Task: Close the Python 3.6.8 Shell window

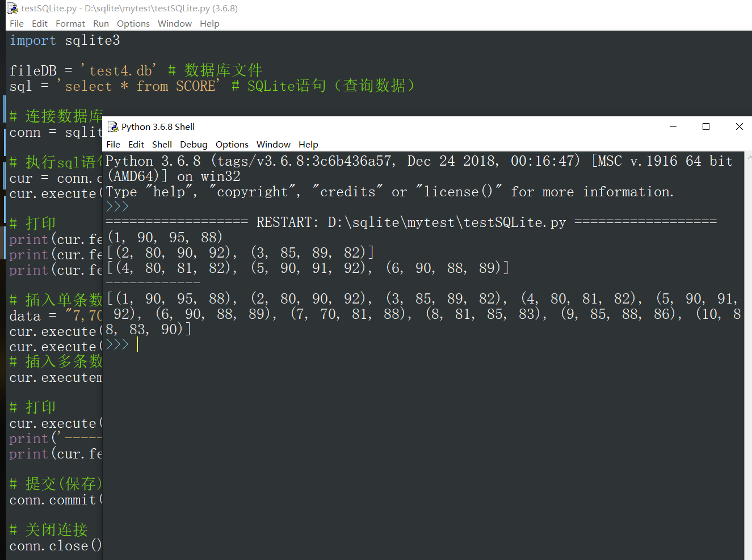Action: point(739,127)
